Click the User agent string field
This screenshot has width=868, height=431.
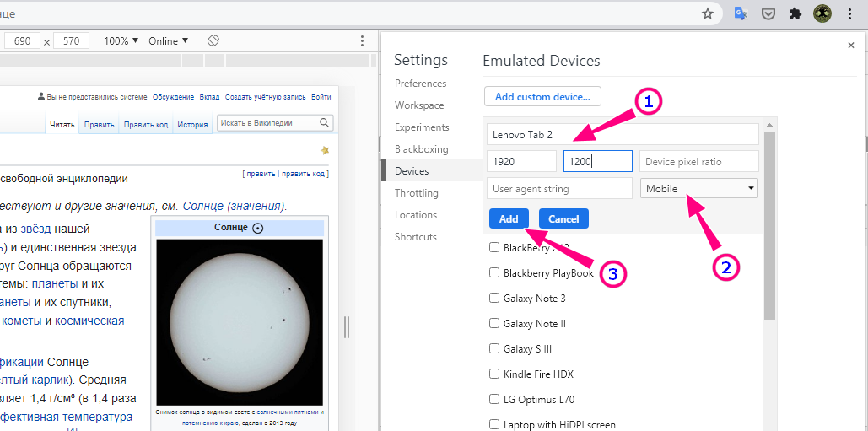point(559,188)
